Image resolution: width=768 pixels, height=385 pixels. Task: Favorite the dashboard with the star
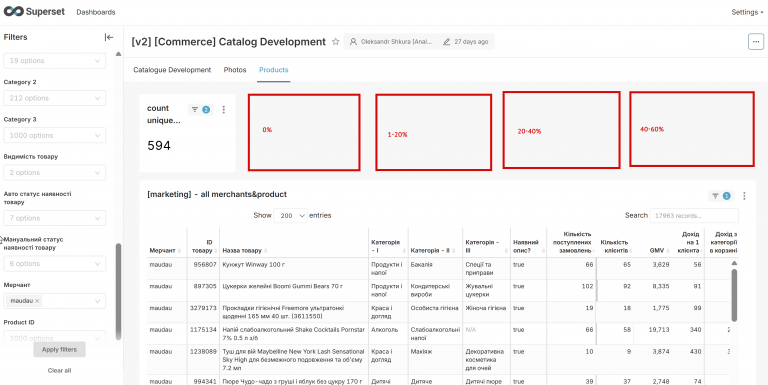(336, 42)
